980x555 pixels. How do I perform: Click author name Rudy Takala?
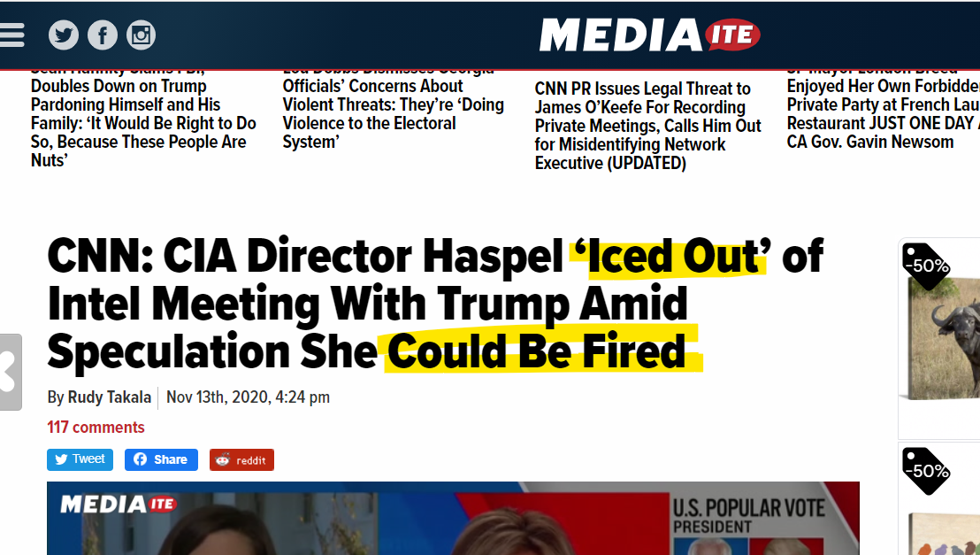[x=110, y=397]
